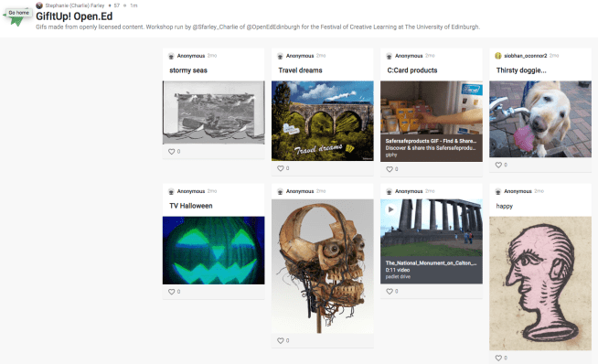Screen dimensions: 598x364
Task: Click the 0:11 video duration label
Action: [398, 270]
